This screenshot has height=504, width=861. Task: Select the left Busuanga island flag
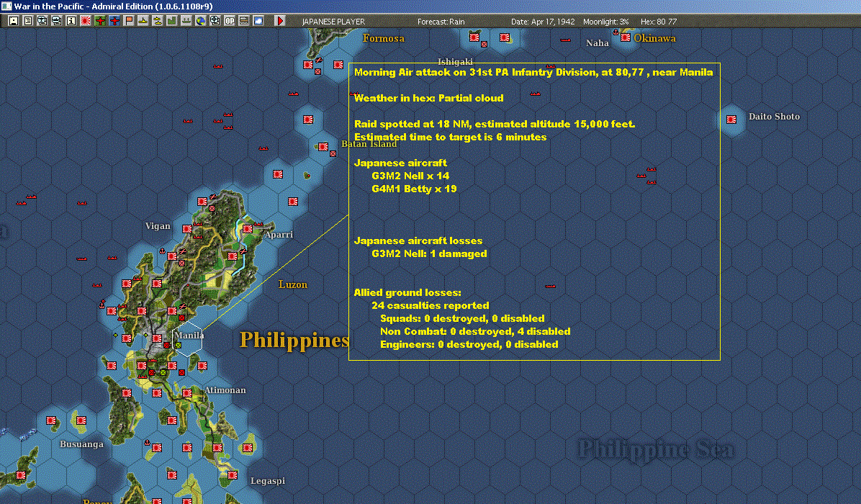pos(51,420)
